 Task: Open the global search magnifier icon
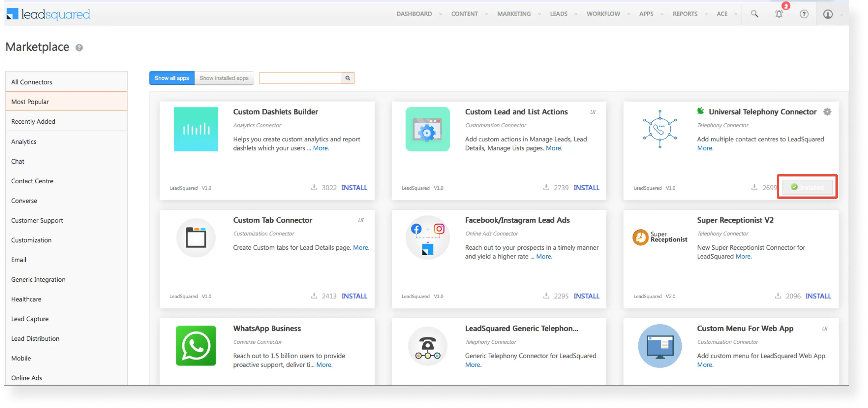click(x=754, y=14)
